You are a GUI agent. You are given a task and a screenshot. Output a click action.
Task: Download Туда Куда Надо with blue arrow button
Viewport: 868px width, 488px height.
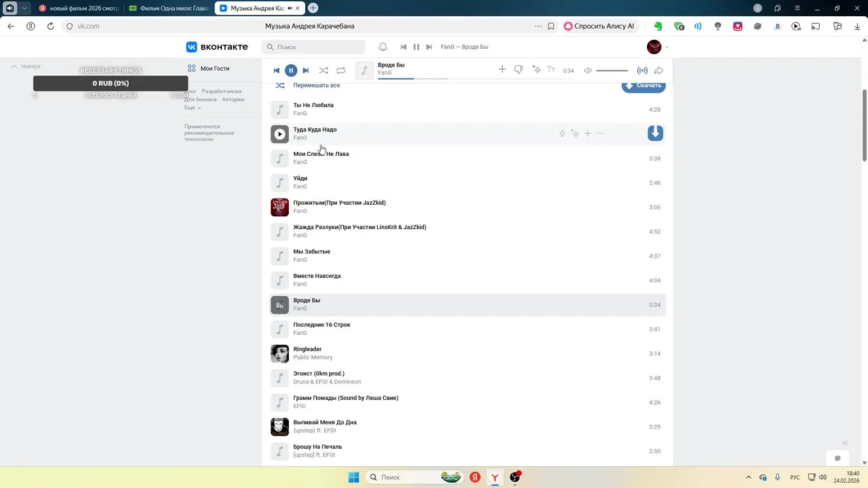655,134
